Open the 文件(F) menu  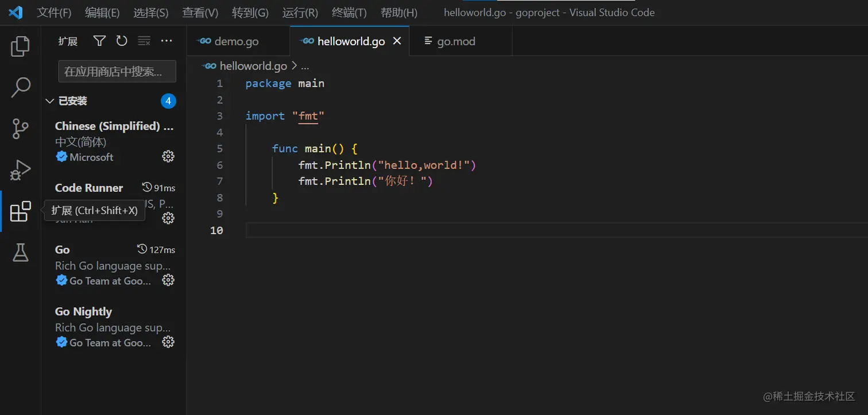54,13
